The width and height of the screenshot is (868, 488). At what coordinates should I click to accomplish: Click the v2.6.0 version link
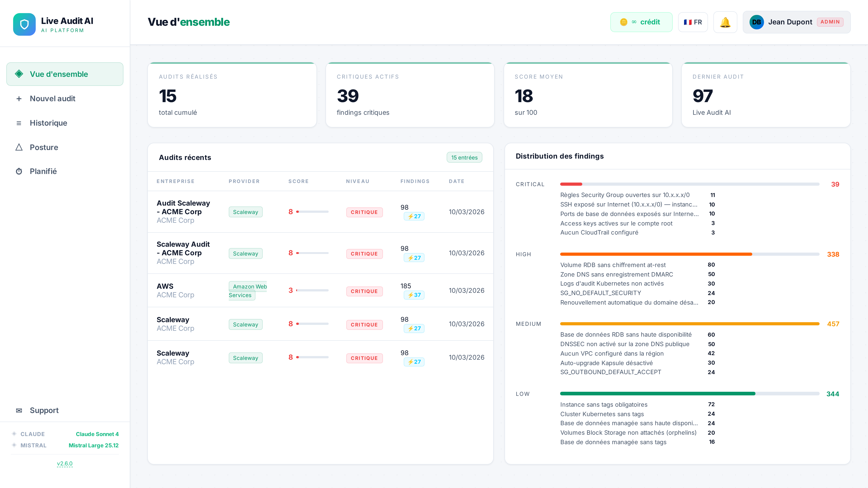(x=65, y=463)
